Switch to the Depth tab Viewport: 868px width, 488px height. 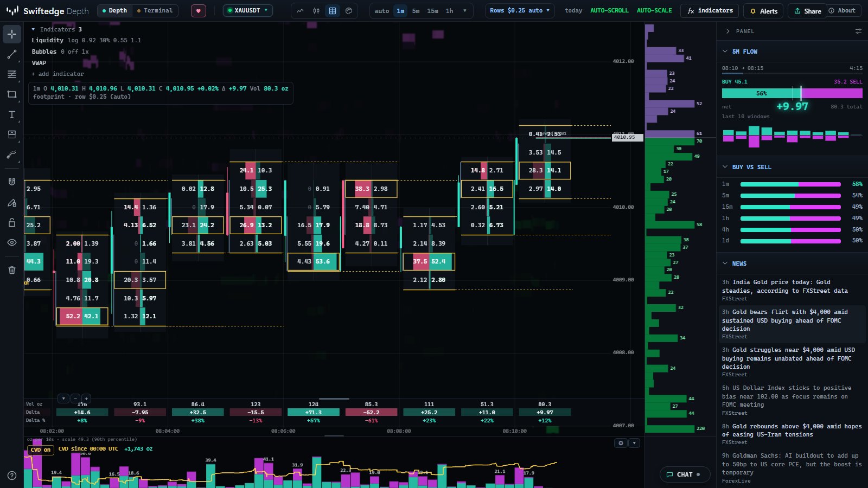tap(114, 10)
